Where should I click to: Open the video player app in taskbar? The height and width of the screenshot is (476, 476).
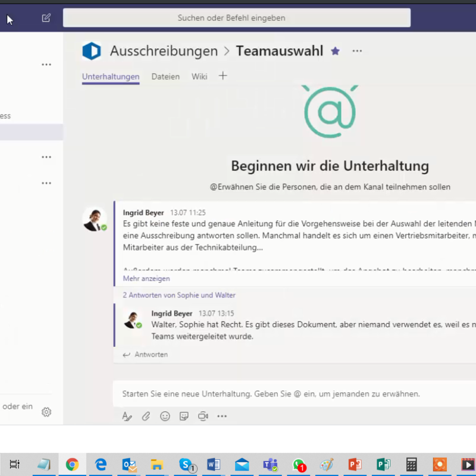[x=468, y=464]
